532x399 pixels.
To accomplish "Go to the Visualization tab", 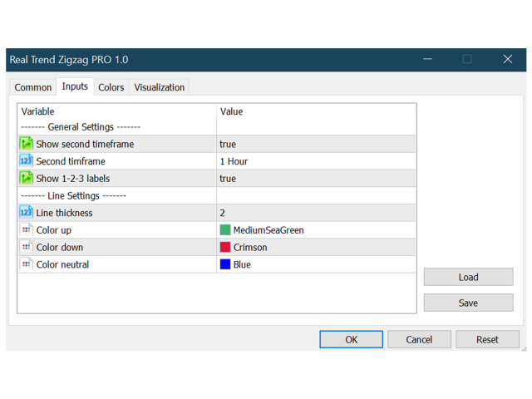I will tap(160, 87).
